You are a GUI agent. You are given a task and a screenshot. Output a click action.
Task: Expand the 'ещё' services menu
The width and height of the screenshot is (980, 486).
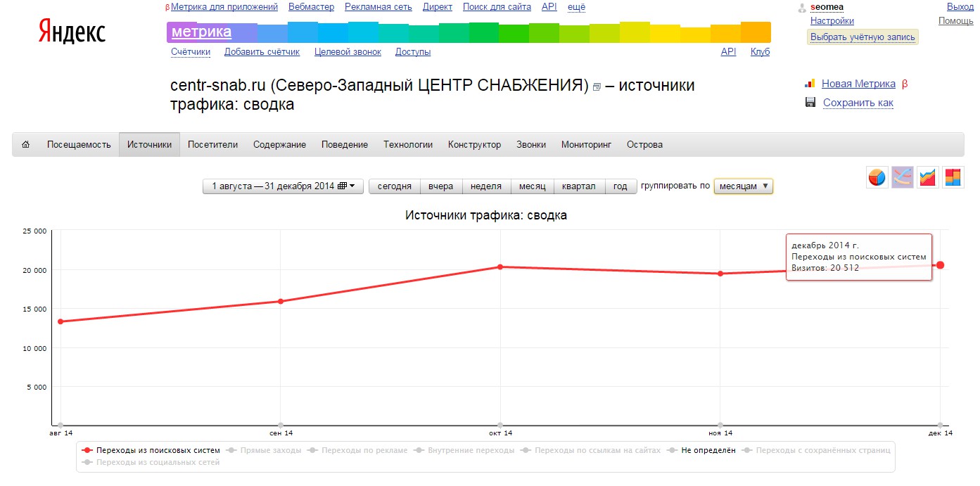[576, 7]
